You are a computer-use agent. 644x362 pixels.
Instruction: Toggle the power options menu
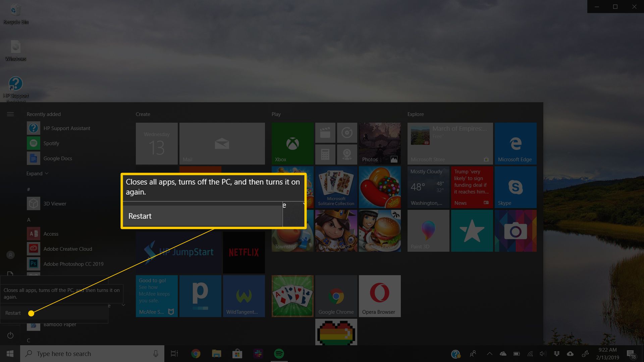(x=10, y=335)
